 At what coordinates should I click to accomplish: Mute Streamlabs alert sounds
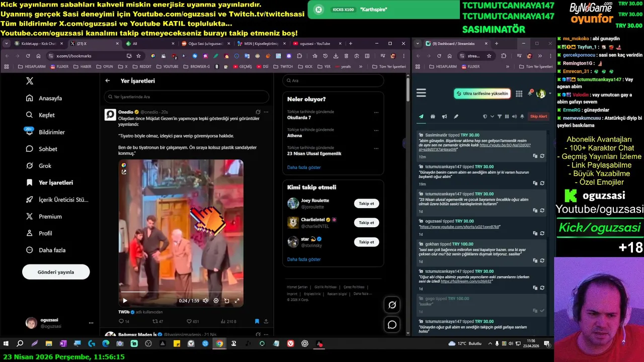click(x=514, y=117)
